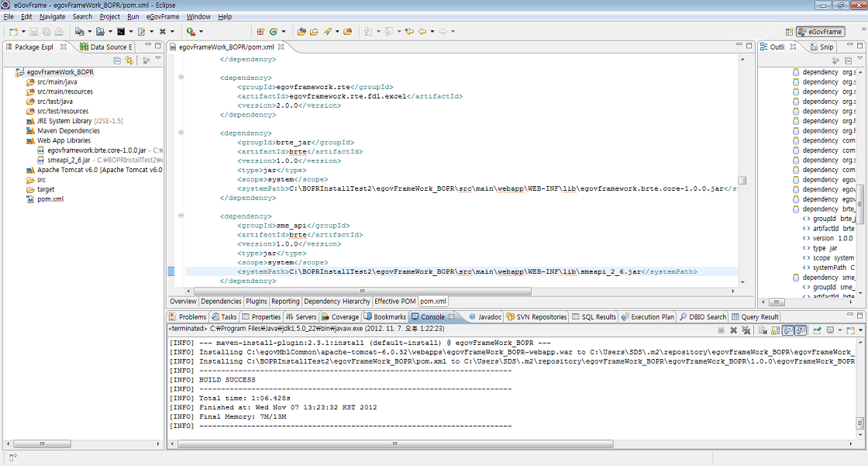The width and height of the screenshot is (868, 466).
Task: Toggle Link with Editor in Package Explorer
Action: 129,60
